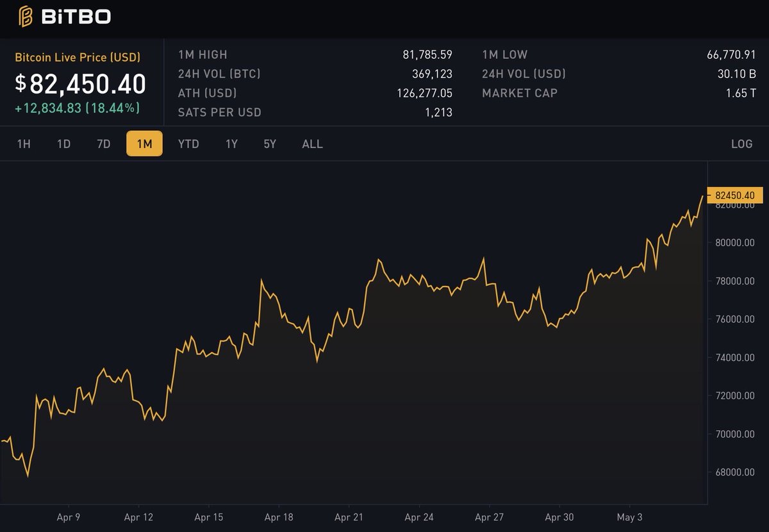Image resolution: width=769 pixels, height=532 pixels.
Task: Select the active 1M range button
Action: click(144, 144)
